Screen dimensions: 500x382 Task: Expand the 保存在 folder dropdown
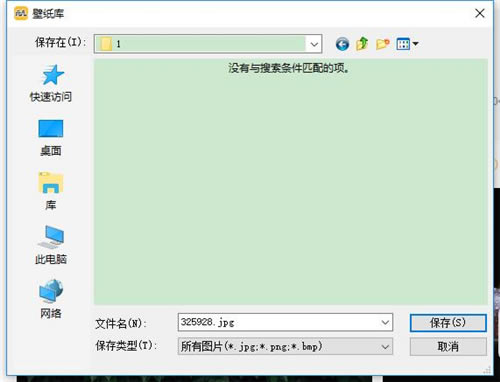(x=314, y=44)
